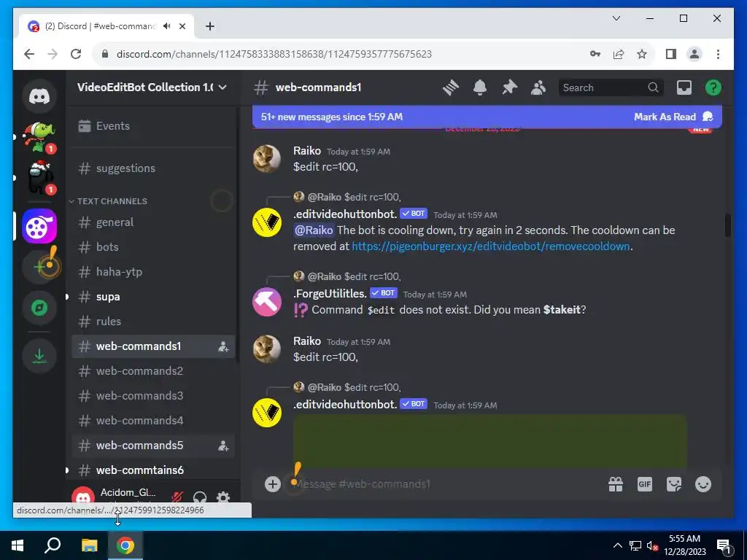Open the green Help question mark icon
This screenshot has width=747, height=560.
point(713,87)
